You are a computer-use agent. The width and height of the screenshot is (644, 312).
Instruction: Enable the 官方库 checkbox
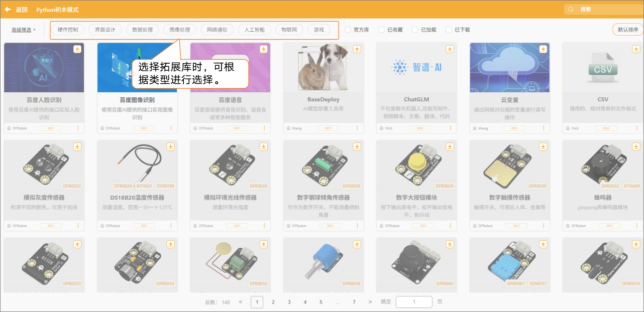coord(348,30)
